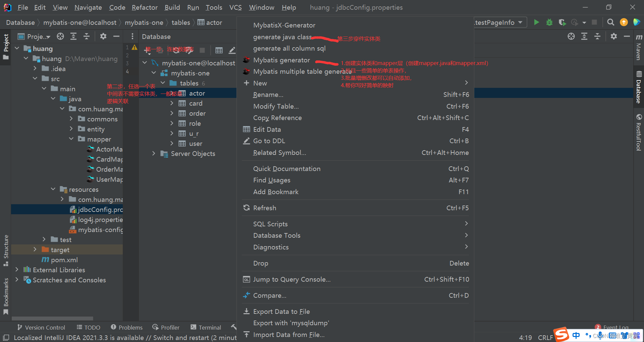Click mybatis-one@localhost breadcrumb
Screen dimensions: 644x342
pos(80,22)
